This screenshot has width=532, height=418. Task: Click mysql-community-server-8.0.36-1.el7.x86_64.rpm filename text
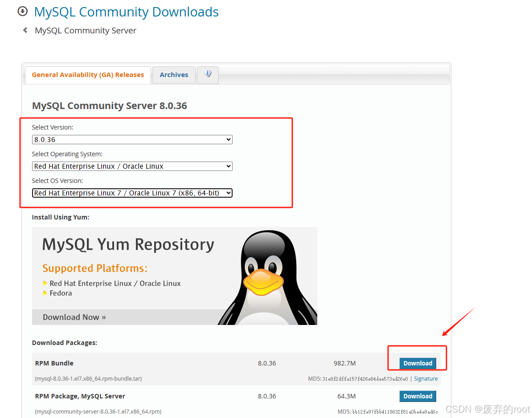point(98,412)
